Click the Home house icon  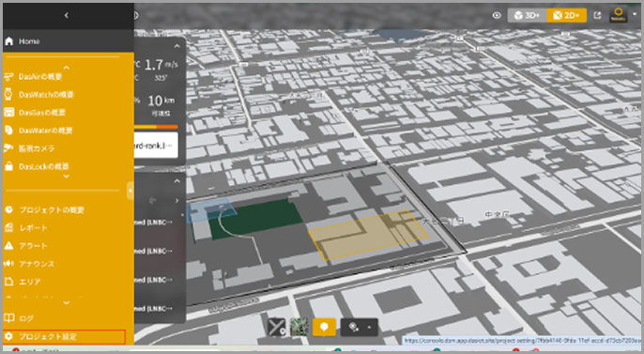click(9, 41)
